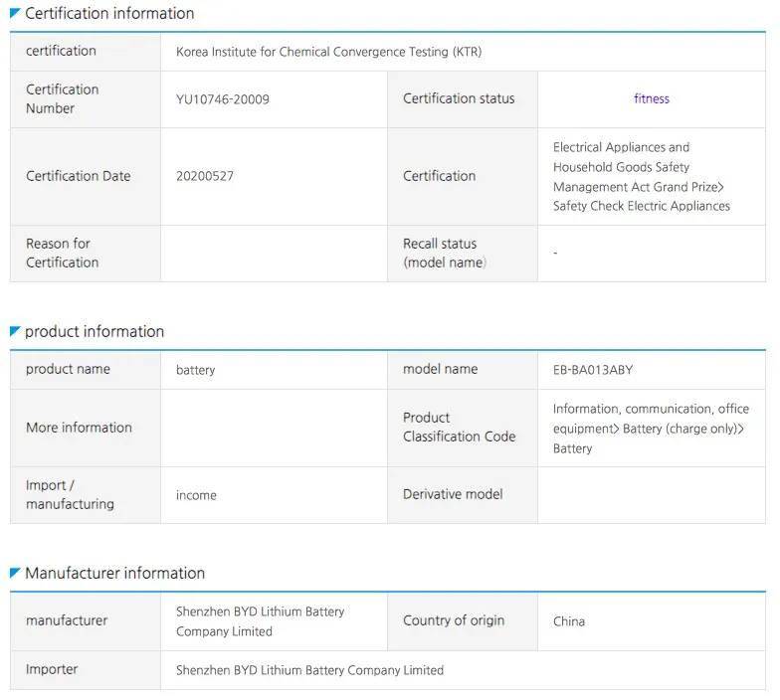Click the Certification information heading

tap(109, 14)
